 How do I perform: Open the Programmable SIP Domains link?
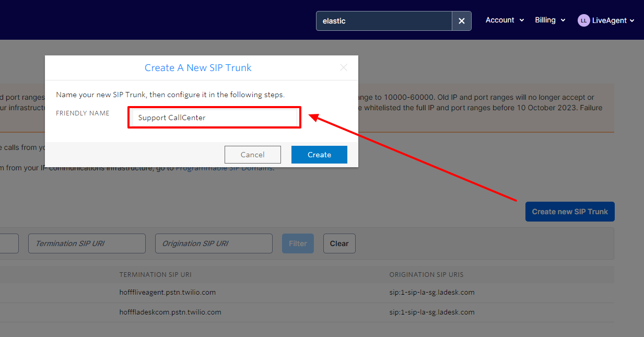pos(225,168)
